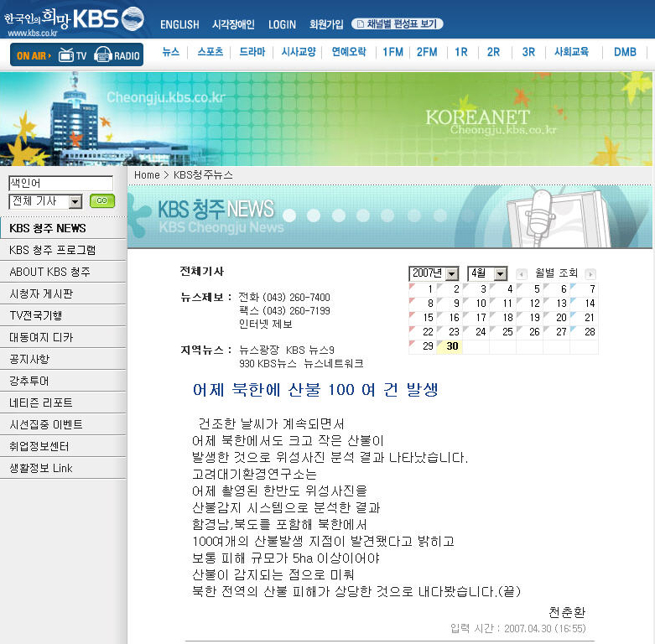Open the 전체 기사 search scope dropdown
The width and height of the screenshot is (655, 644).
45,202
